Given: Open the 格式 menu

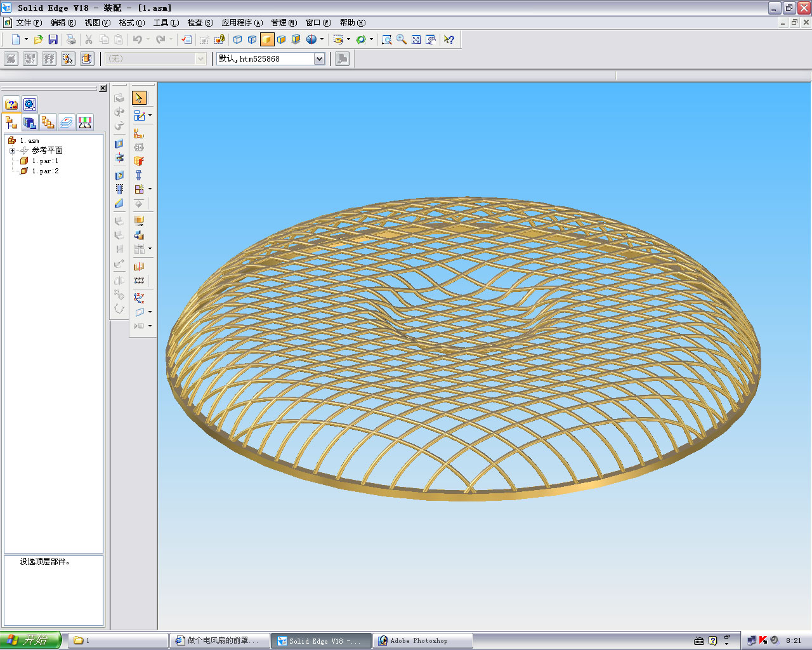Looking at the screenshot, I should [x=131, y=23].
